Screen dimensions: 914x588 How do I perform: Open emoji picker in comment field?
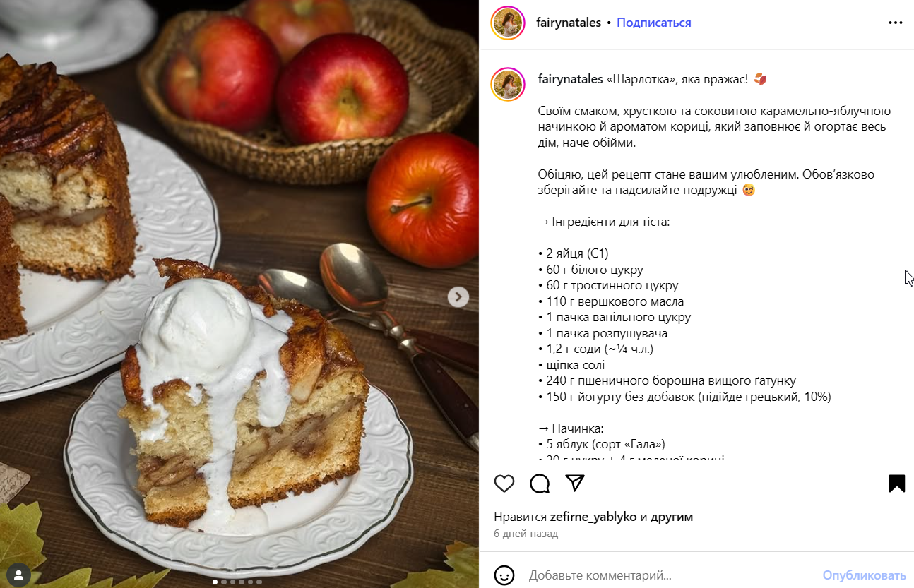click(x=504, y=575)
